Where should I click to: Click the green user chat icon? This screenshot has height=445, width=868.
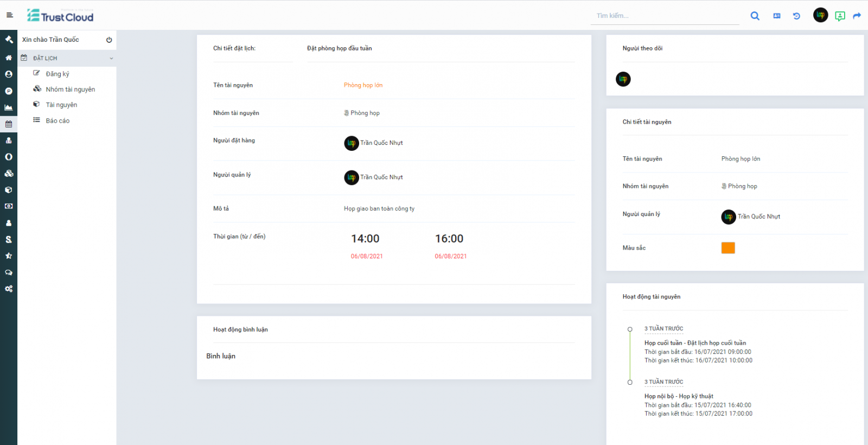[x=840, y=16]
